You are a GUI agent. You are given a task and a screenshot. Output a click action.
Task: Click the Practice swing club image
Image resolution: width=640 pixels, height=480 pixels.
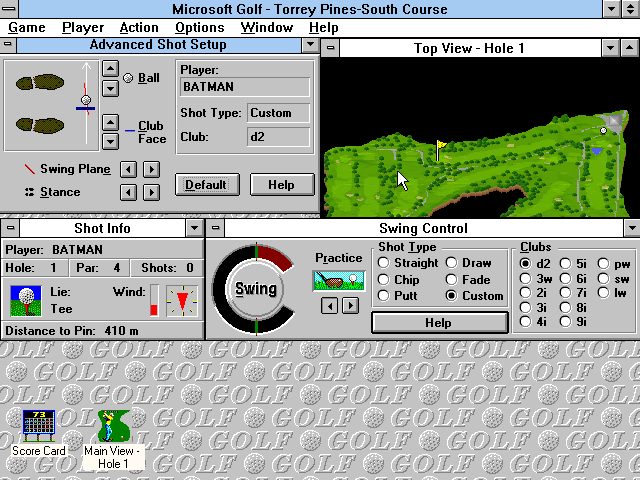tap(339, 281)
